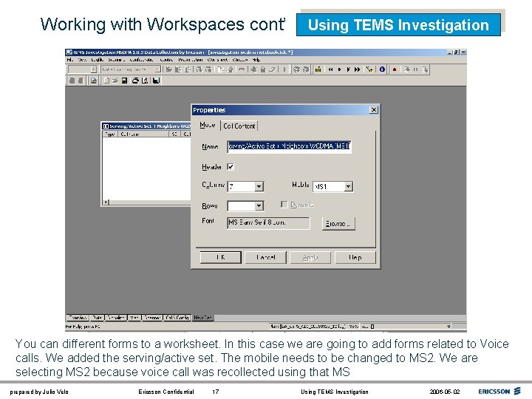This screenshot has width=532, height=399.
Task: Select the Mode tab in Properties
Action: coord(207,125)
